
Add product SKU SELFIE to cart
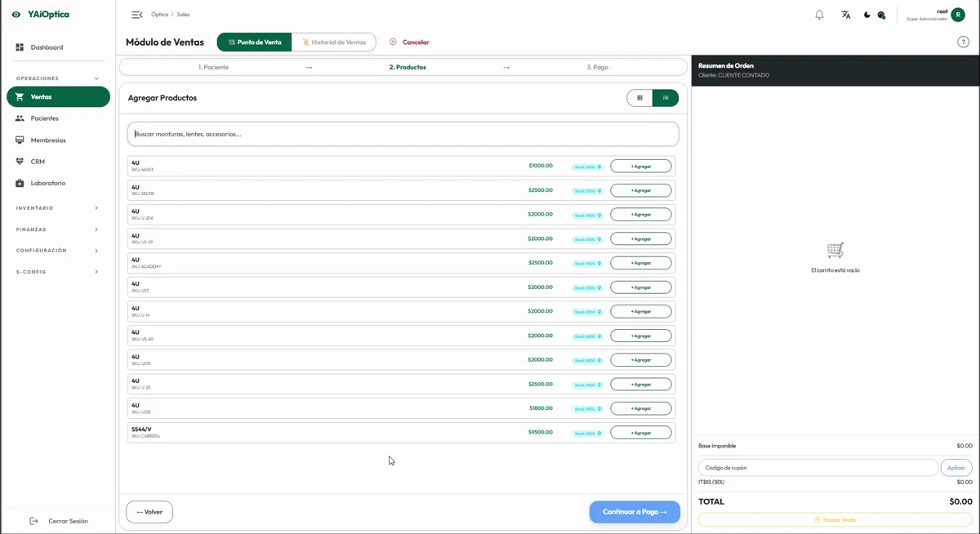click(x=641, y=190)
